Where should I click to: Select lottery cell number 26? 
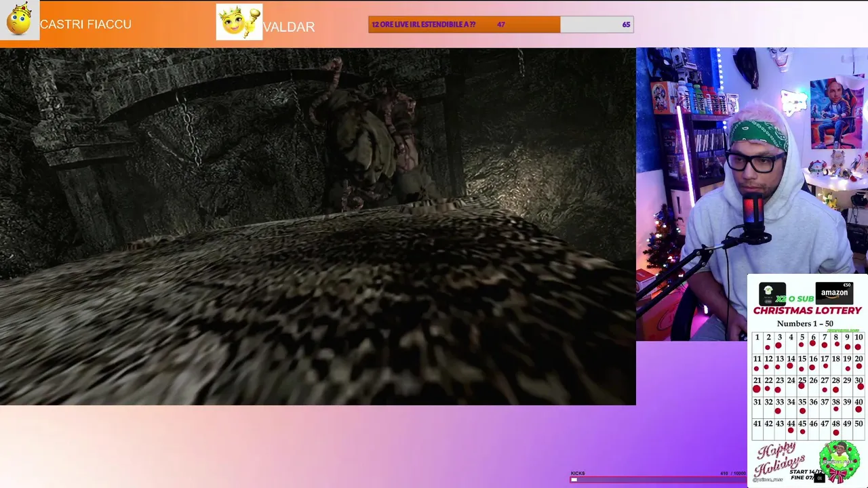[813, 385]
